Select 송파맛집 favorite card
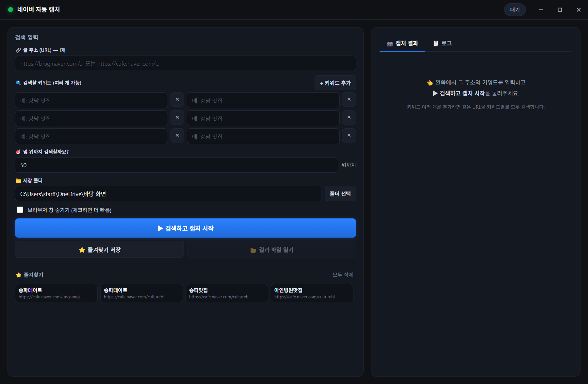The height and width of the screenshot is (384, 588). pos(227,293)
